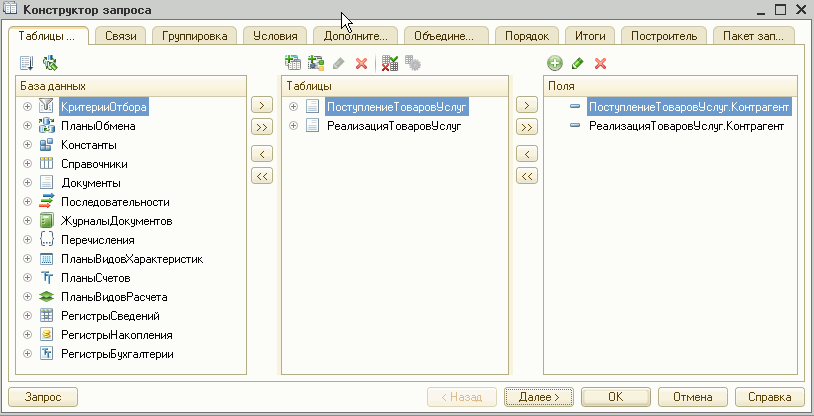The width and height of the screenshot is (814, 416).
Task: Click the Документы icon in the database tree
Action: click(47, 183)
